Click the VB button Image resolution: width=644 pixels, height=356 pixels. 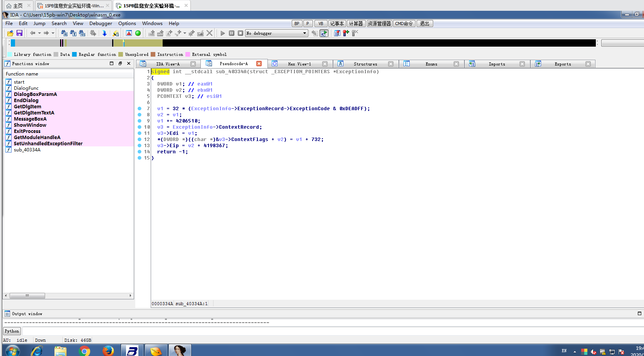click(x=321, y=24)
